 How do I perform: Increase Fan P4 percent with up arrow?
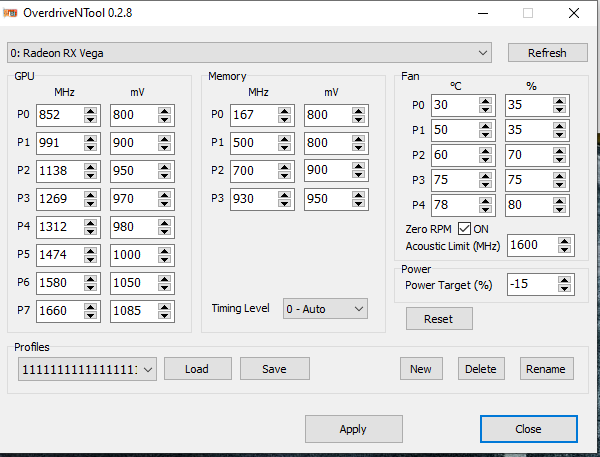[x=559, y=201]
